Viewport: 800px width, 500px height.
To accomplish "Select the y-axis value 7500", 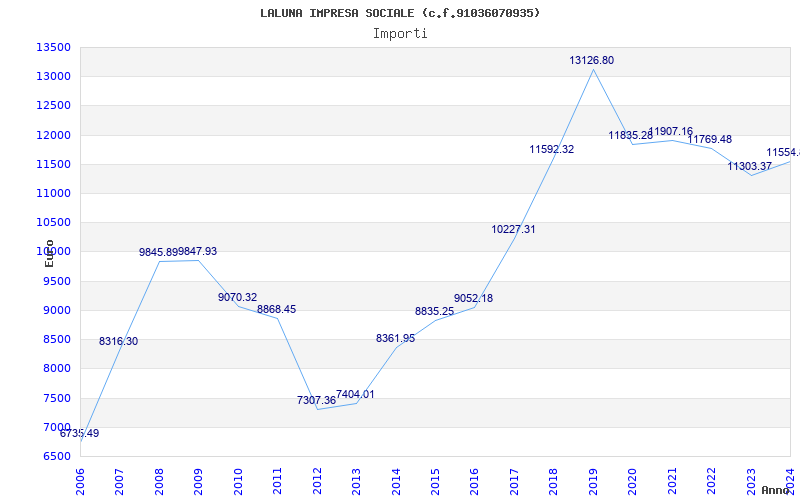I will pyautogui.click(x=56, y=398).
